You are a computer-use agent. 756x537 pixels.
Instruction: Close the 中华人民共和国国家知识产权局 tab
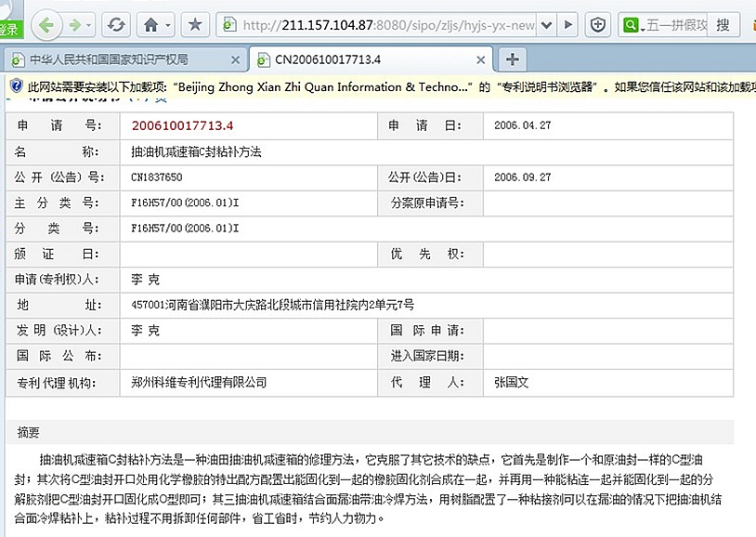click(x=236, y=59)
